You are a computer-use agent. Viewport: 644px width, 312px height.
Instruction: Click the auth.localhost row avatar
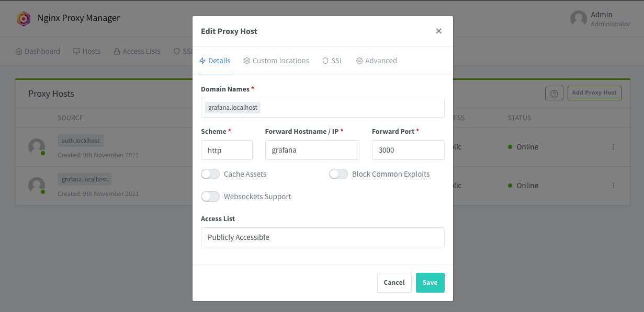click(x=37, y=147)
